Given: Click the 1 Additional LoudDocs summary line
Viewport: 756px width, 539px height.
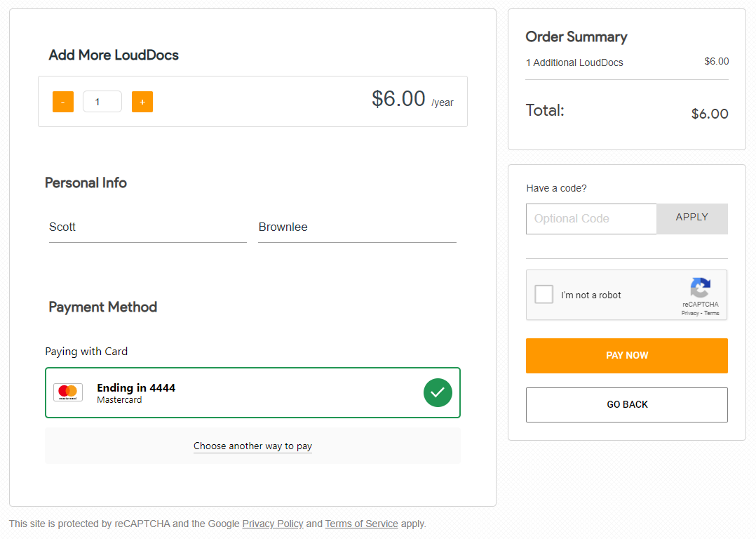Looking at the screenshot, I should point(574,62).
